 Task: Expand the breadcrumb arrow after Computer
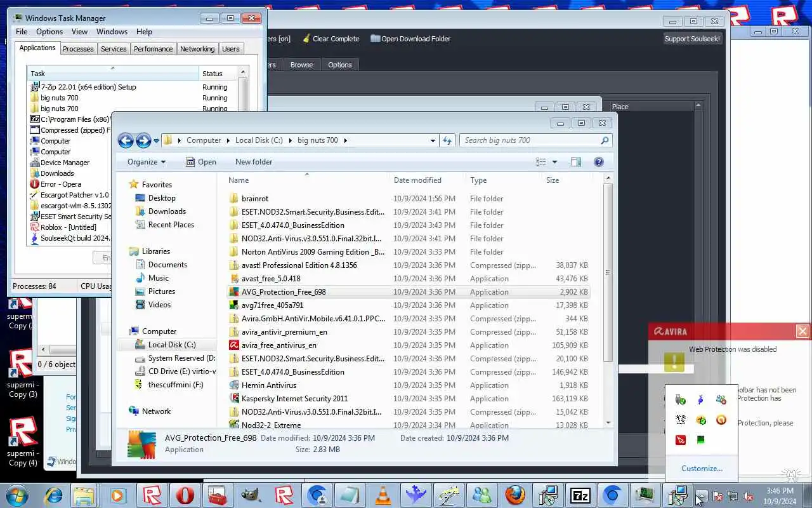pos(228,140)
